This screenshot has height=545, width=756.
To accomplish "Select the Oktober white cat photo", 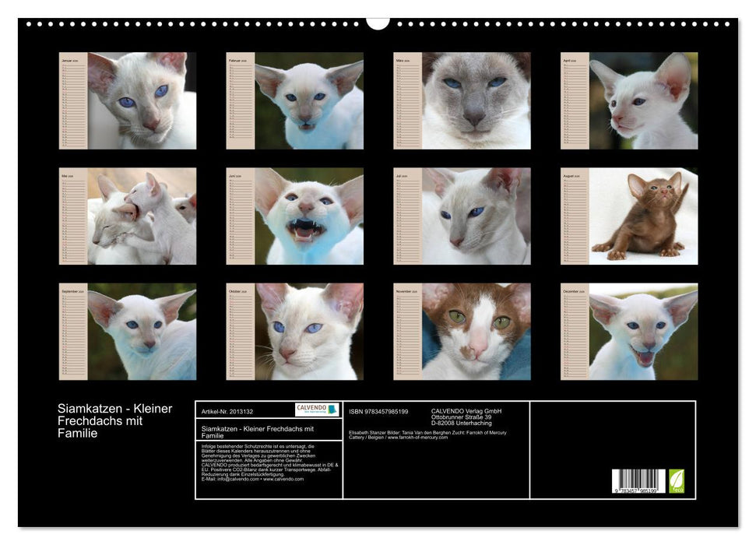I will (309, 332).
